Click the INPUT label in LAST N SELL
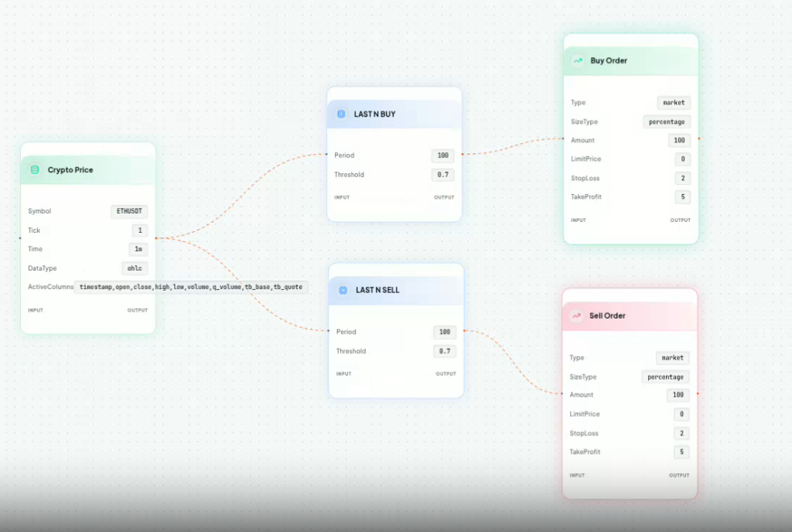 [344, 374]
